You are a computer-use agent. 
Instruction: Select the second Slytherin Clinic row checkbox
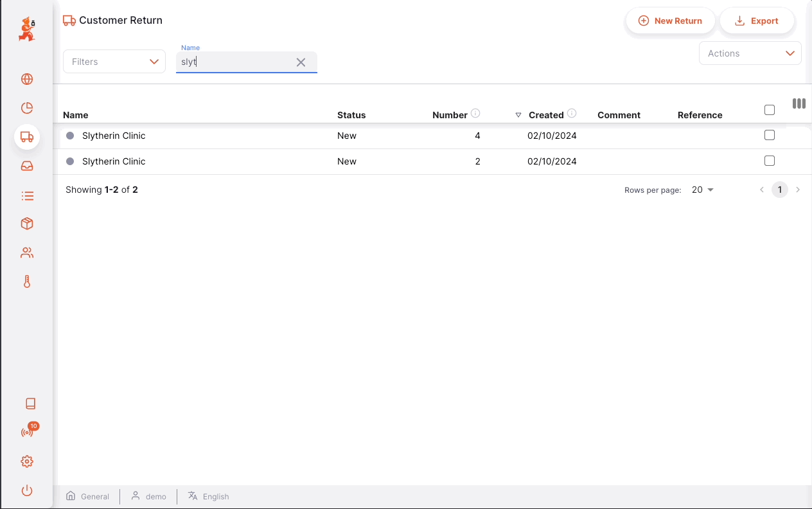(770, 161)
